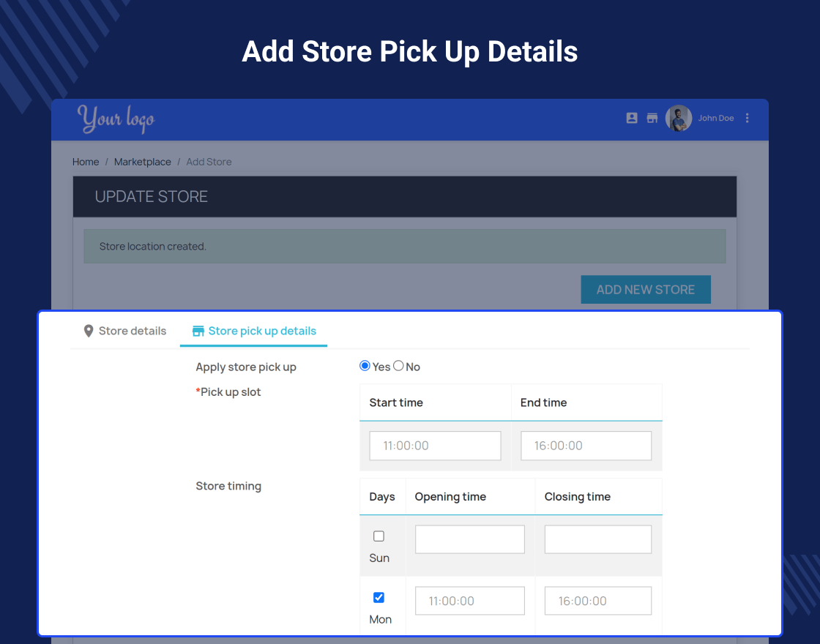Click the End time column header
Image resolution: width=820 pixels, height=644 pixels.
(x=543, y=402)
